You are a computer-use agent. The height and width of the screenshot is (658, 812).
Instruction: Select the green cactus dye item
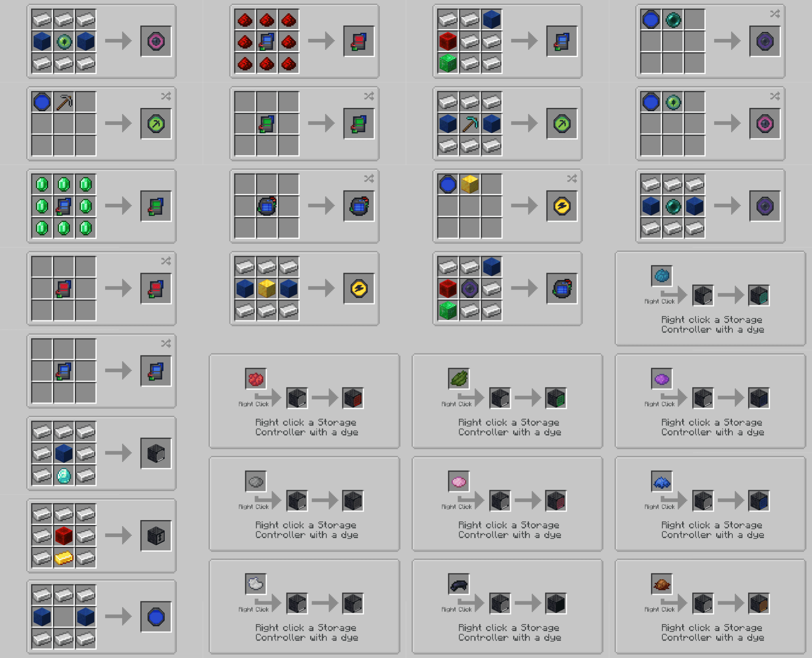point(459,379)
